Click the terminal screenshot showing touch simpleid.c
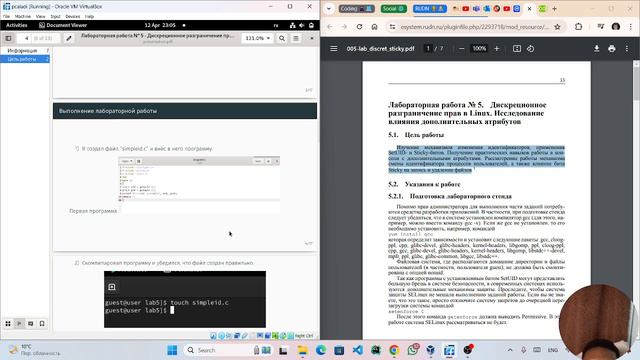The width and height of the screenshot is (640, 360). pos(185,299)
